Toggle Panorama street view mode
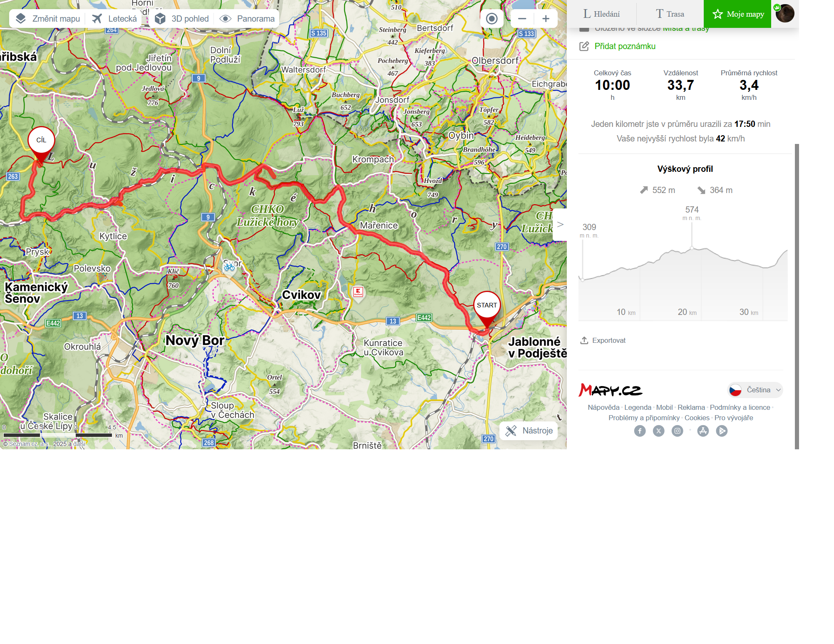Screen dimensions: 834x644 click(x=247, y=19)
